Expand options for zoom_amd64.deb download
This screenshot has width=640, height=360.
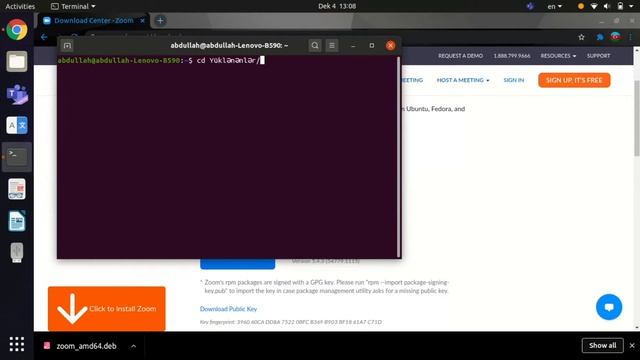tap(133, 346)
